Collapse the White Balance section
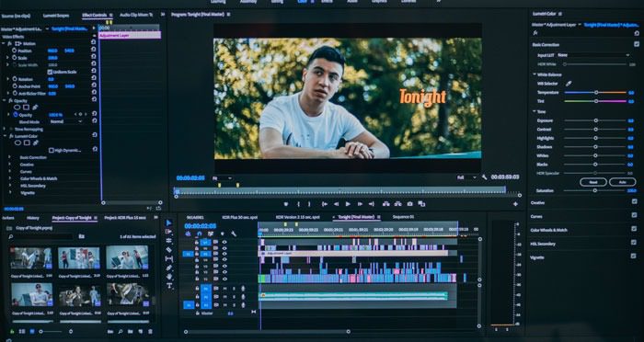This screenshot has width=644, height=342. pyautogui.click(x=535, y=74)
